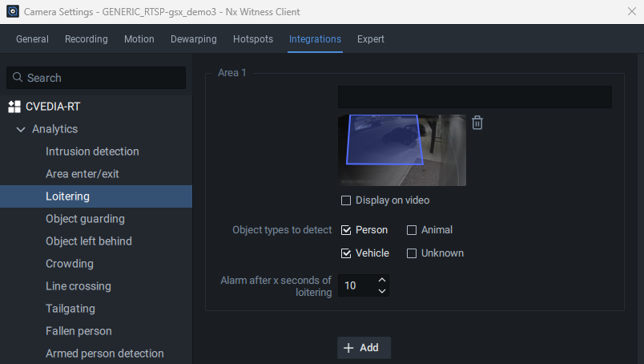Image resolution: width=644 pixels, height=364 pixels.
Task: Delete Area 1 with the trash icon
Action: tap(477, 123)
